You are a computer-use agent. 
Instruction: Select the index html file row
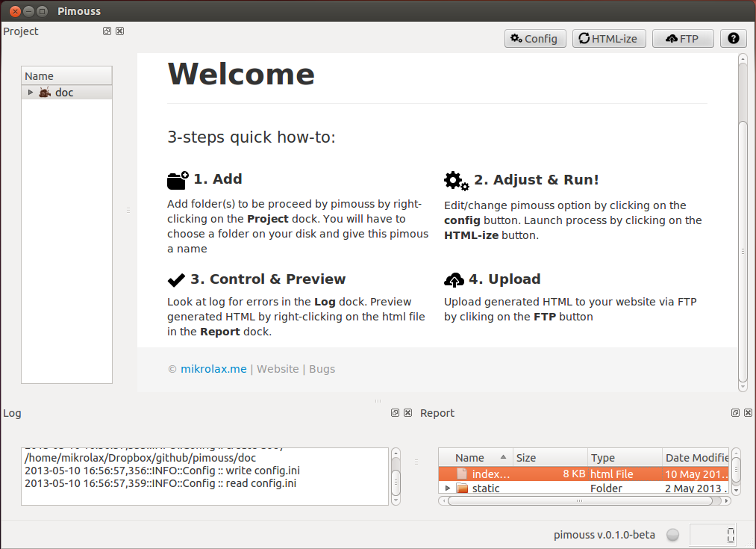coord(522,474)
